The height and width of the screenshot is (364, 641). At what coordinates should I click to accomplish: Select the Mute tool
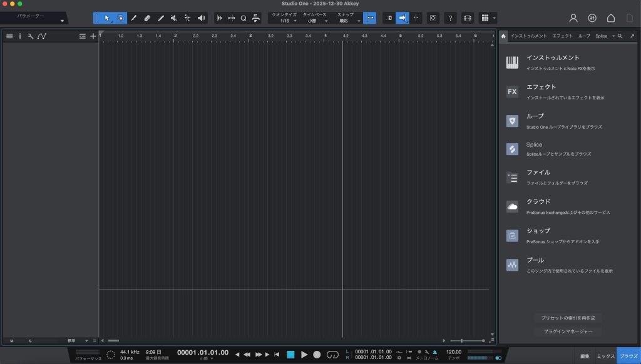click(174, 18)
